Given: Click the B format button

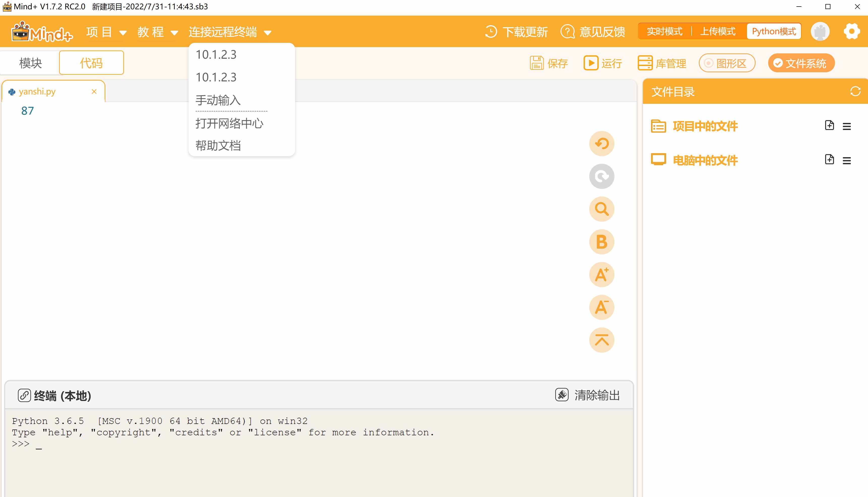Looking at the screenshot, I should [x=602, y=242].
